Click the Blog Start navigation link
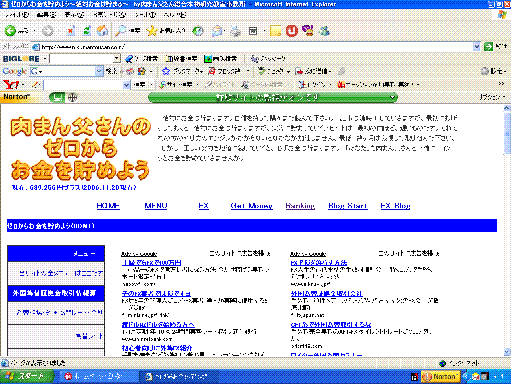Viewport: 512px width, 385px height. [348, 206]
